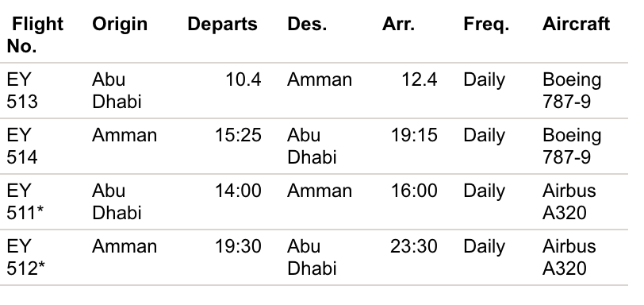Screen dimensions: 644x305
Task: Select flight number EY 511* cell
Action: (x=25, y=202)
